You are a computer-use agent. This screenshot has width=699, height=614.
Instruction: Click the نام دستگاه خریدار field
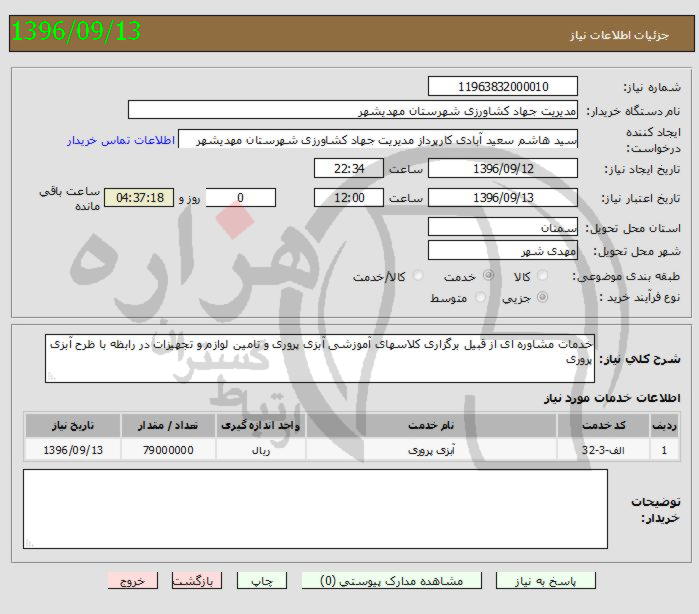[x=353, y=110]
